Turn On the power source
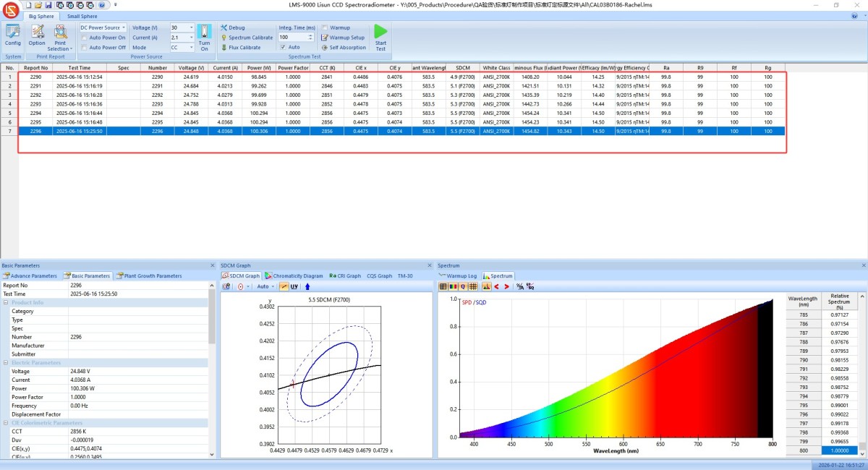Viewport: 868px width, 470px height. coord(204,38)
